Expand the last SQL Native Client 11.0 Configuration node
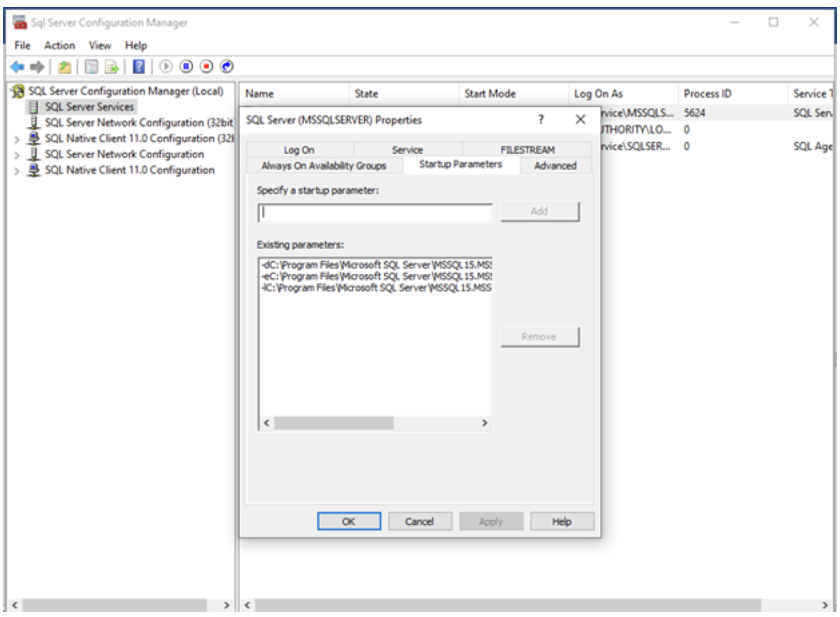840x617 pixels. click(x=17, y=171)
